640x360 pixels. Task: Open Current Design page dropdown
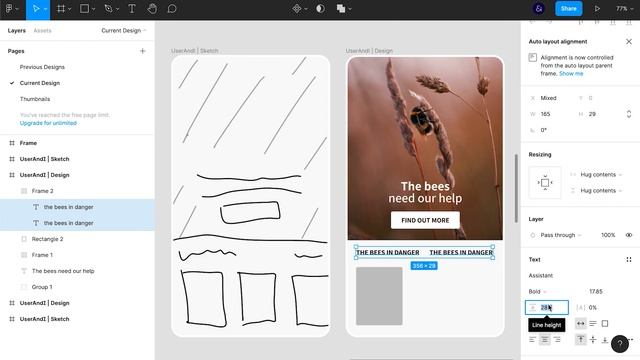tap(124, 31)
